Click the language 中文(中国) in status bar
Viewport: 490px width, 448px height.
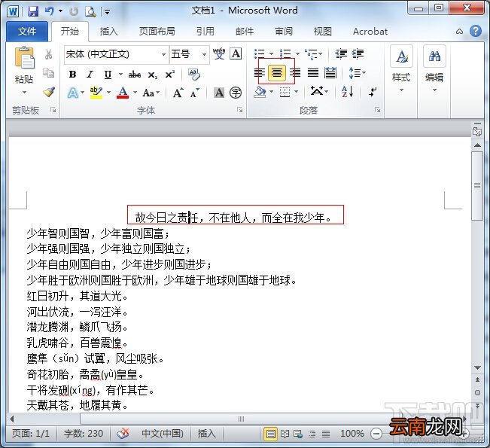coord(163,433)
